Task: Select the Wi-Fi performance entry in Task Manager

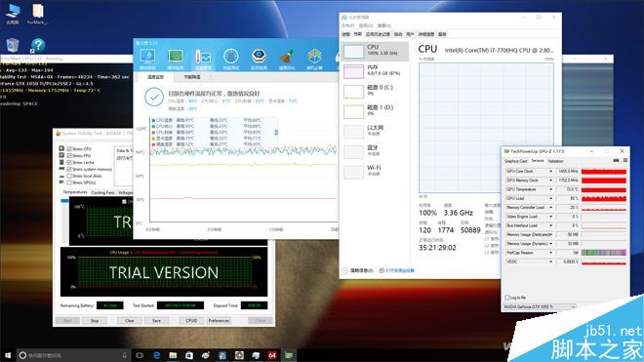Action: [375, 172]
